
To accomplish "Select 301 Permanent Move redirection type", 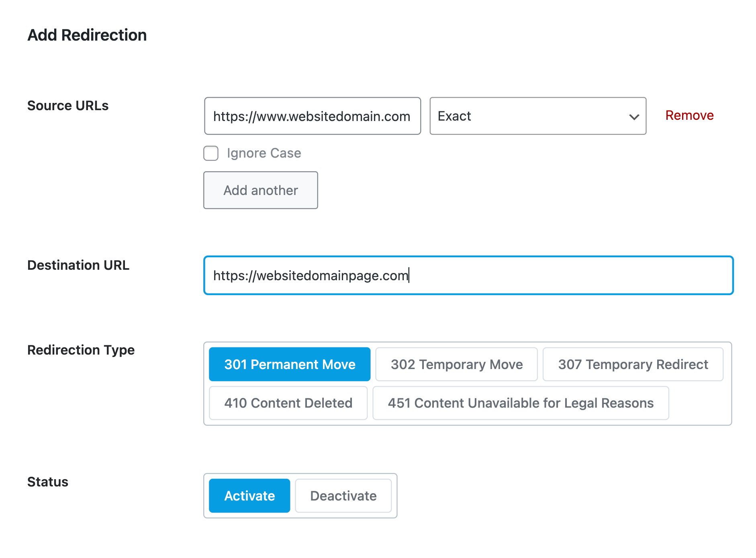I will 290,364.
